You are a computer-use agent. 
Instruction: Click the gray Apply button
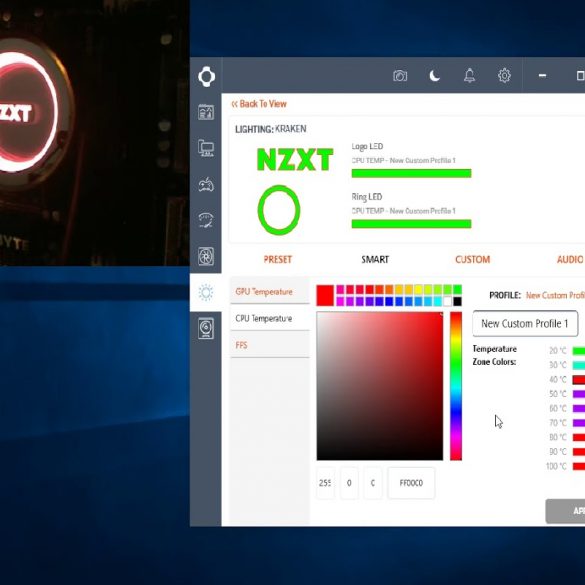click(565, 511)
